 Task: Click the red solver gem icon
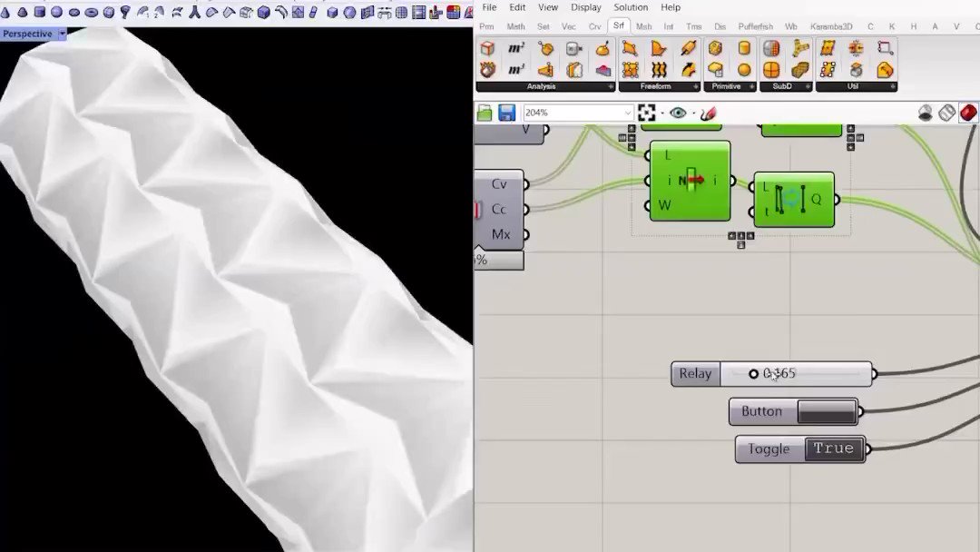967,112
